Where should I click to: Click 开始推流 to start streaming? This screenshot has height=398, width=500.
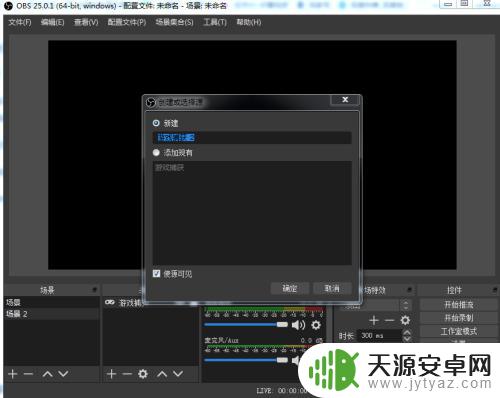pyautogui.click(x=458, y=304)
